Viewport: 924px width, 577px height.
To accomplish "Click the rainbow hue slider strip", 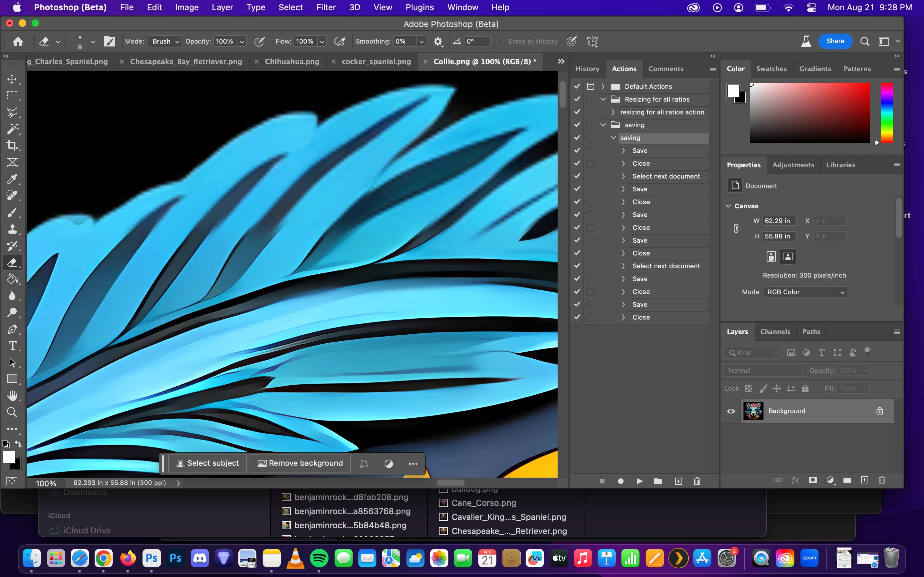I will coord(886,113).
